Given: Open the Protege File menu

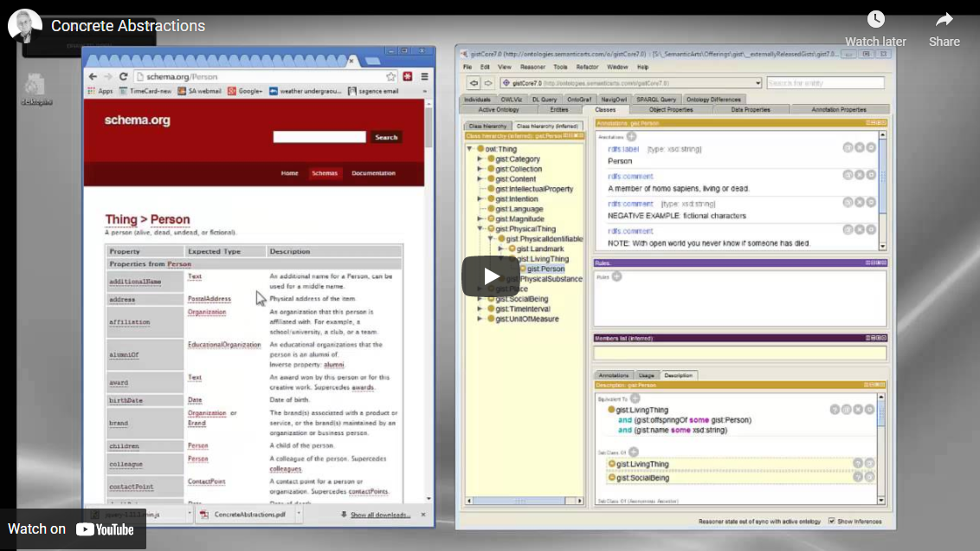Looking at the screenshot, I should tap(467, 67).
